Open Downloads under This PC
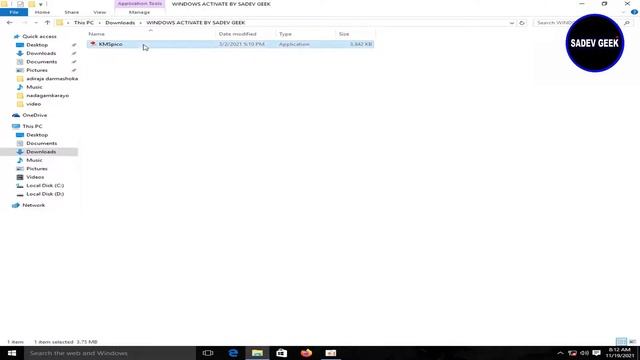Screen dimensions: 640x360 point(41,152)
